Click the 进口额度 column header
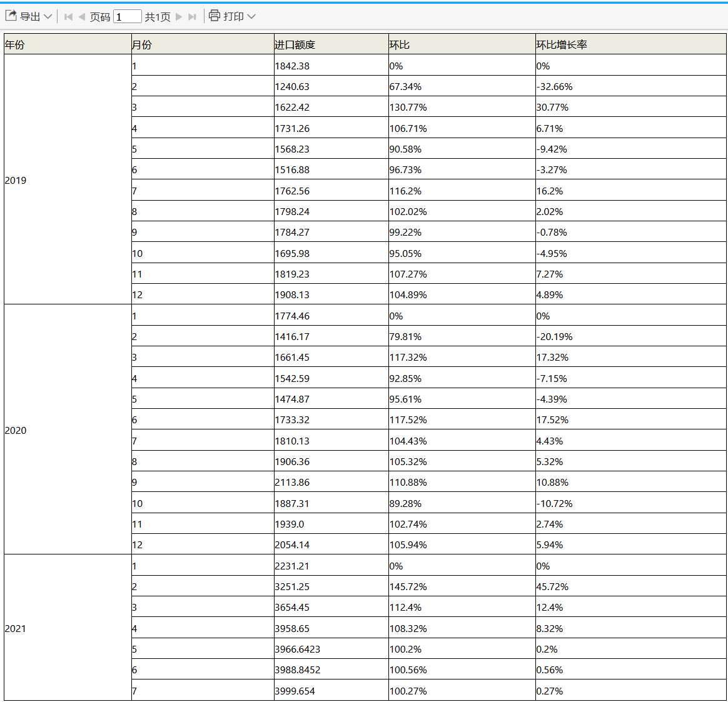The width and height of the screenshot is (728, 702). (x=331, y=44)
